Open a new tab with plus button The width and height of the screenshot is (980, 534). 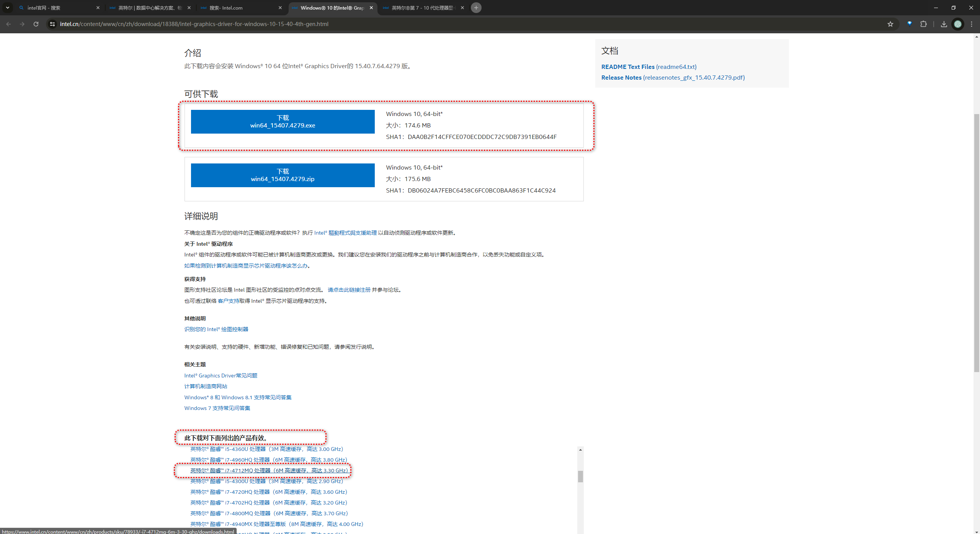click(476, 8)
